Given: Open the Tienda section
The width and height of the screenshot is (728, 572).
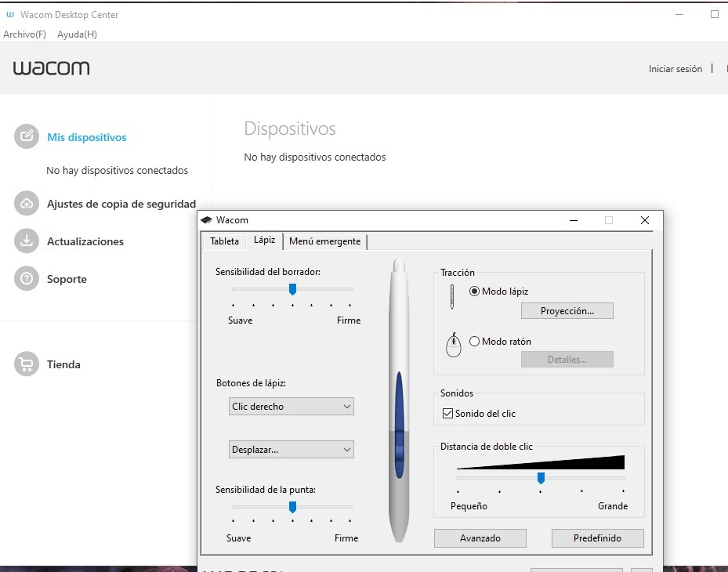Looking at the screenshot, I should tap(63, 364).
